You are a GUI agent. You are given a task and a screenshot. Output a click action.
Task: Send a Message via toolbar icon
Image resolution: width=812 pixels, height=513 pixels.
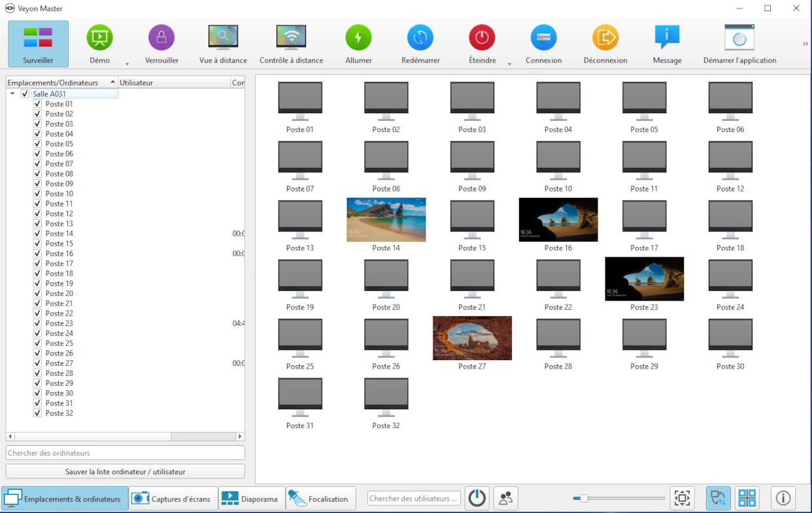(x=667, y=38)
